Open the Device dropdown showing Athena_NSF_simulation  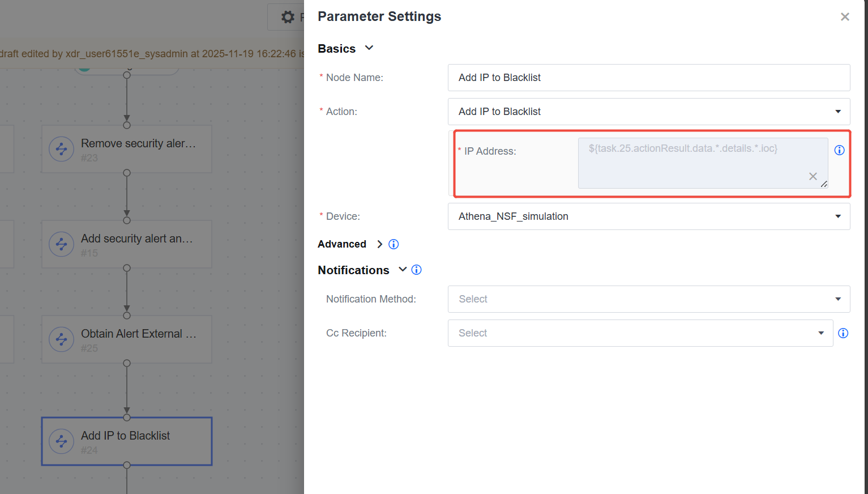click(x=649, y=216)
